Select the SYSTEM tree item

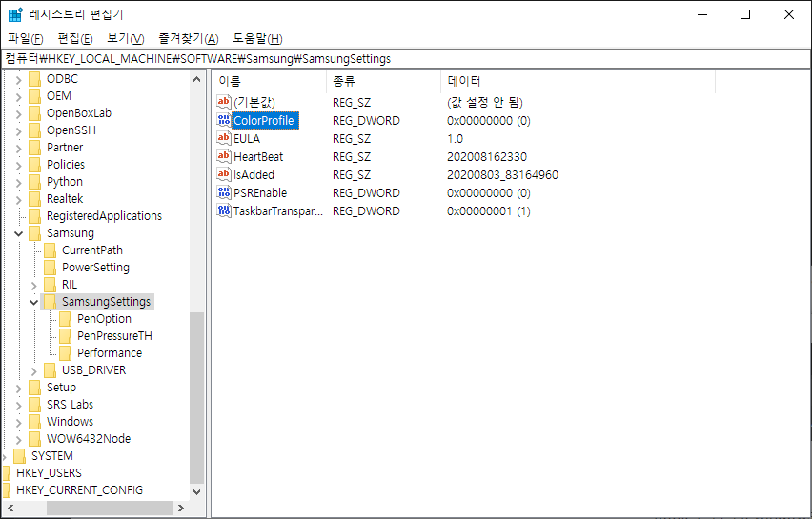coord(51,456)
